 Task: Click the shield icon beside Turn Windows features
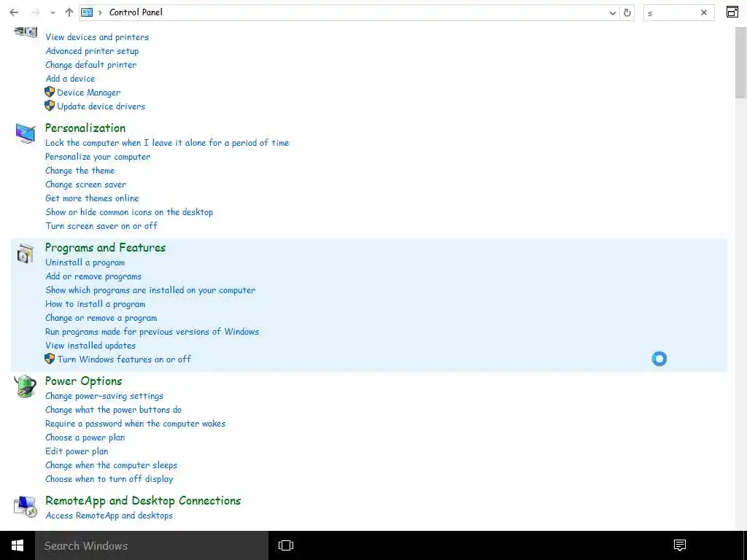click(50, 359)
